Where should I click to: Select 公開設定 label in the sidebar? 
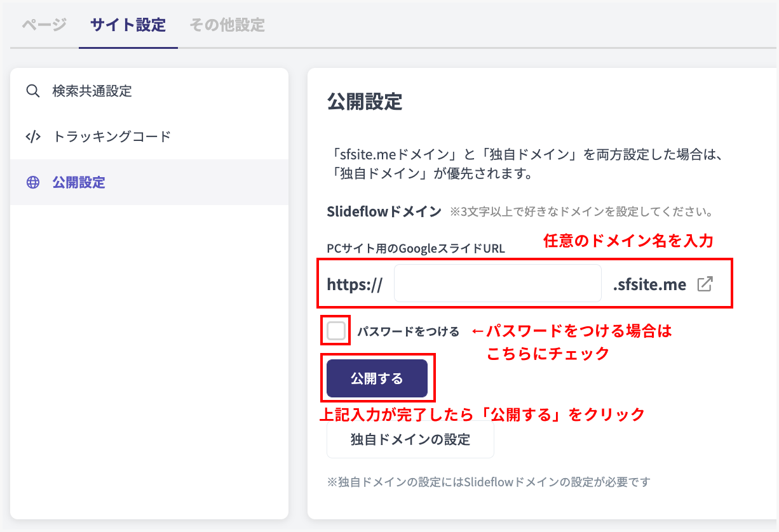(79, 183)
